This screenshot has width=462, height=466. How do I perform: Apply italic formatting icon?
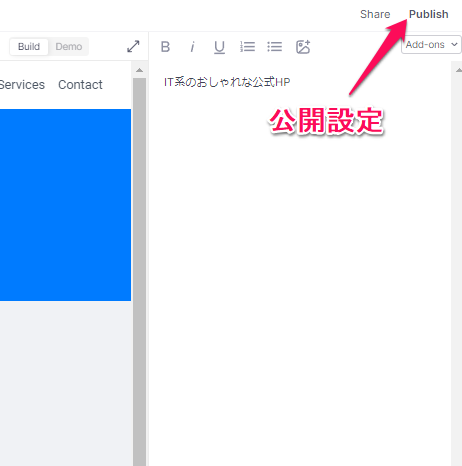coord(192,47)
